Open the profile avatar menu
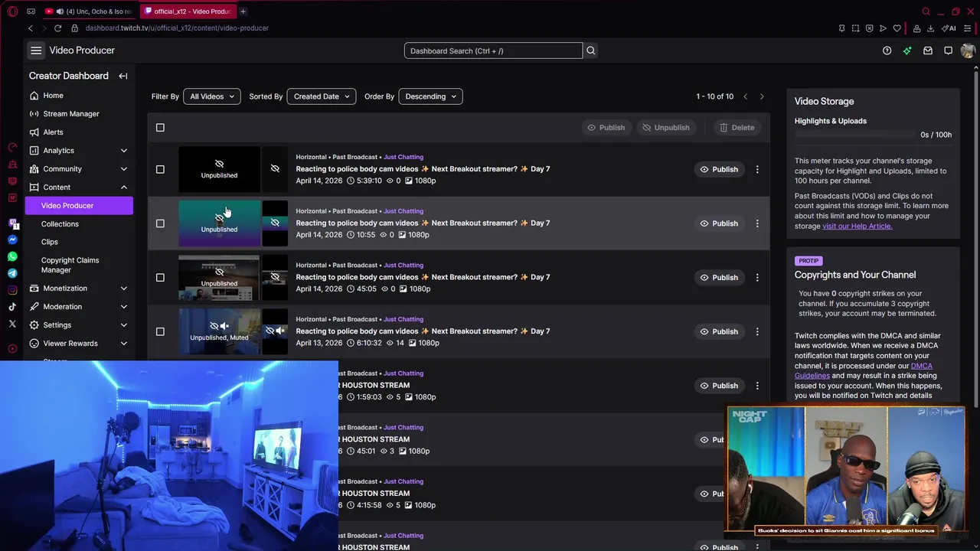This screenshot has height=551, width=980. point(968,51)
